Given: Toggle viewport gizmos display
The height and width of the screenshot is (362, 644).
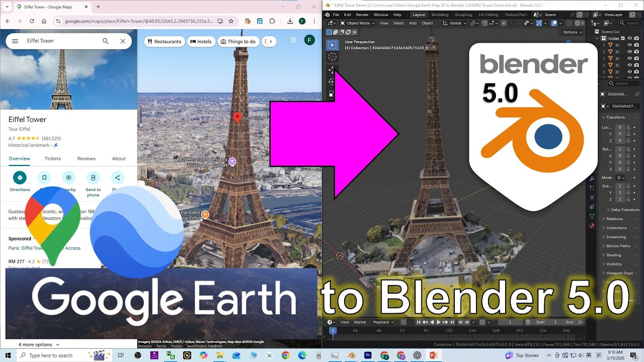Looking at the screenshot, I should tap(539, 23).
